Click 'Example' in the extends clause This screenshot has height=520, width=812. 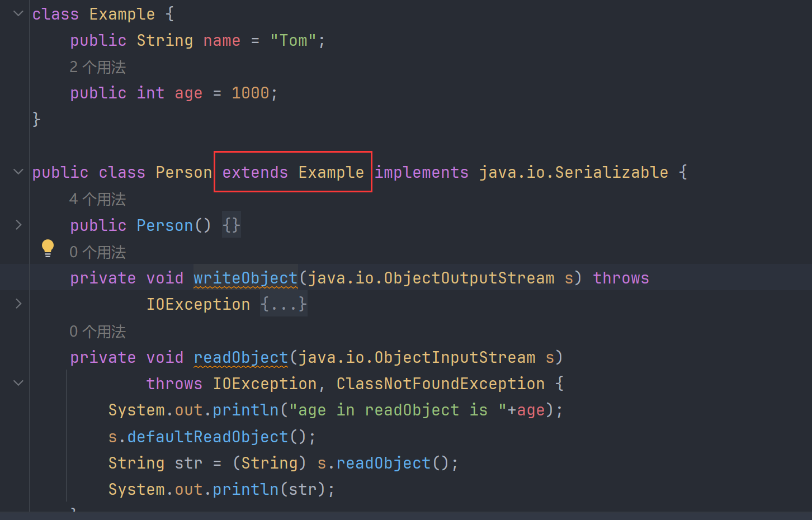pos(331,172)
